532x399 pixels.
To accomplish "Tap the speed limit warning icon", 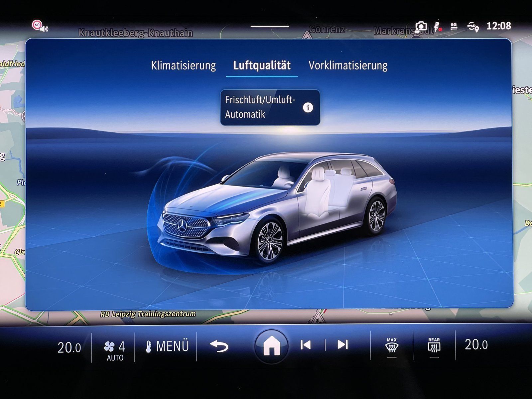I will pos(40,26).
